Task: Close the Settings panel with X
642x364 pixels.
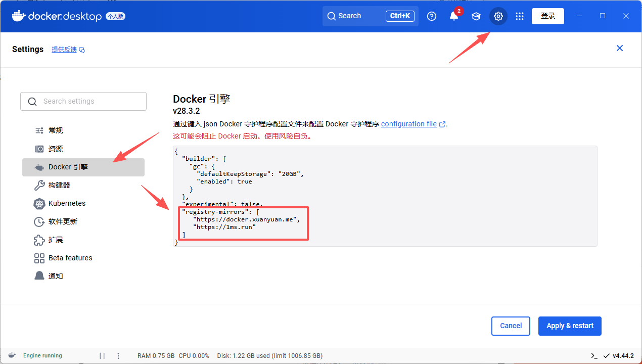Action: click(x=620, y=48)
